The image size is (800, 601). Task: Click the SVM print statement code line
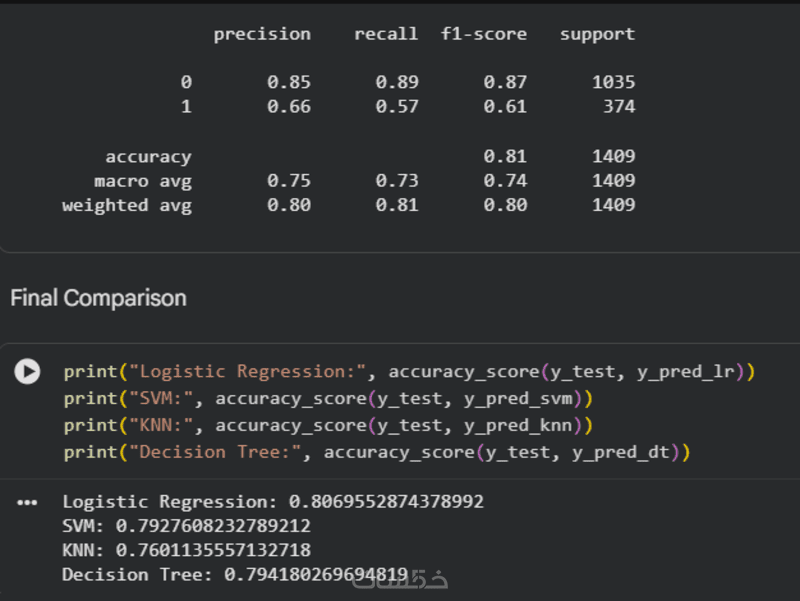328,399
